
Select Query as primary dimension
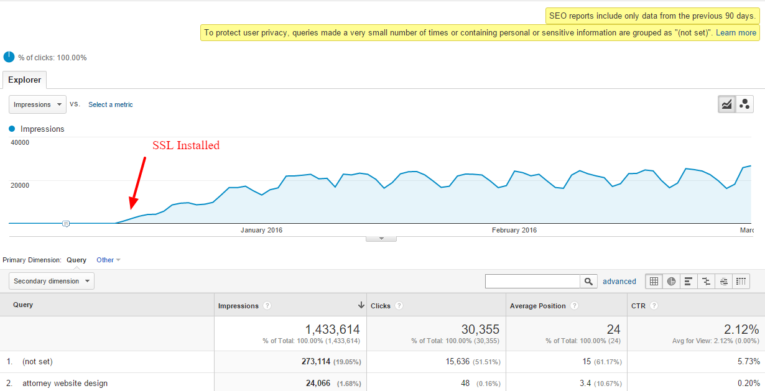pos(77,260)
